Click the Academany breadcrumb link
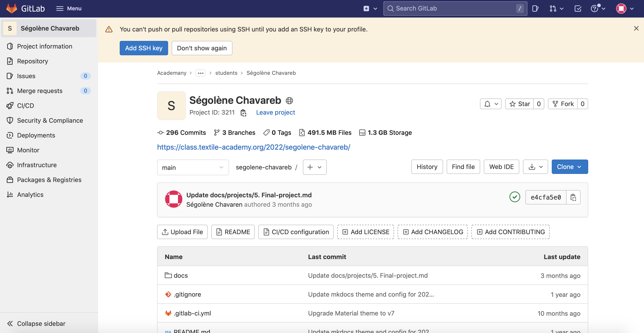644x333 pixels. (172, 73)
